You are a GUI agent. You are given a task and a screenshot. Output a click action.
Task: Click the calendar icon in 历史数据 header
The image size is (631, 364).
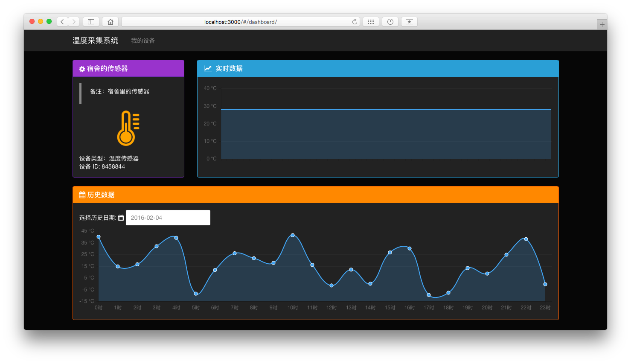pos(82,195)
